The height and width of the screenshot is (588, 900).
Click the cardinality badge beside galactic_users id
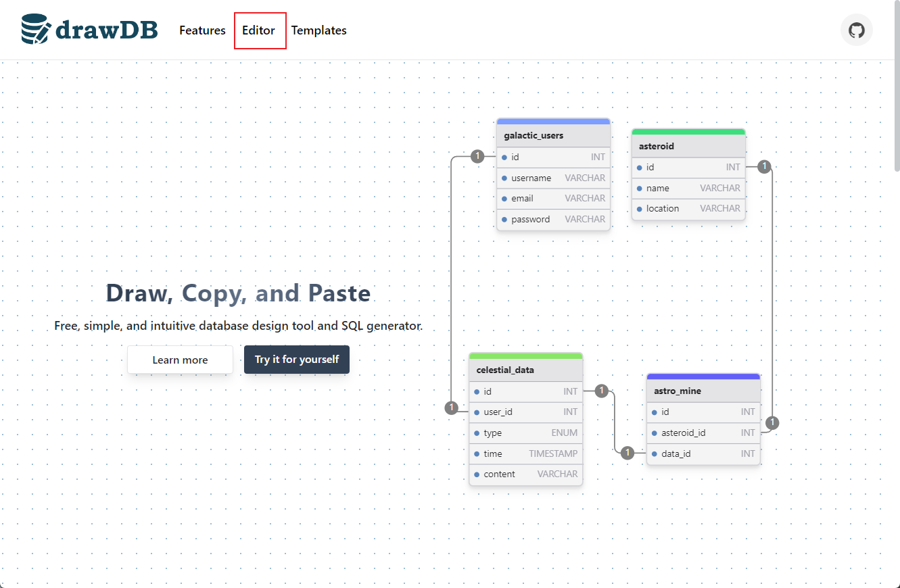click(x=477, y=157)
